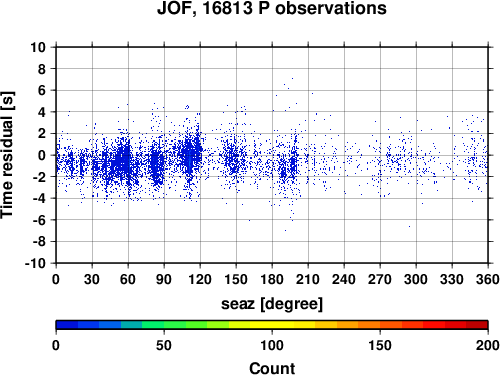Click the x-axis tick label '90'
500x375 pixels.
pos(164,279)
